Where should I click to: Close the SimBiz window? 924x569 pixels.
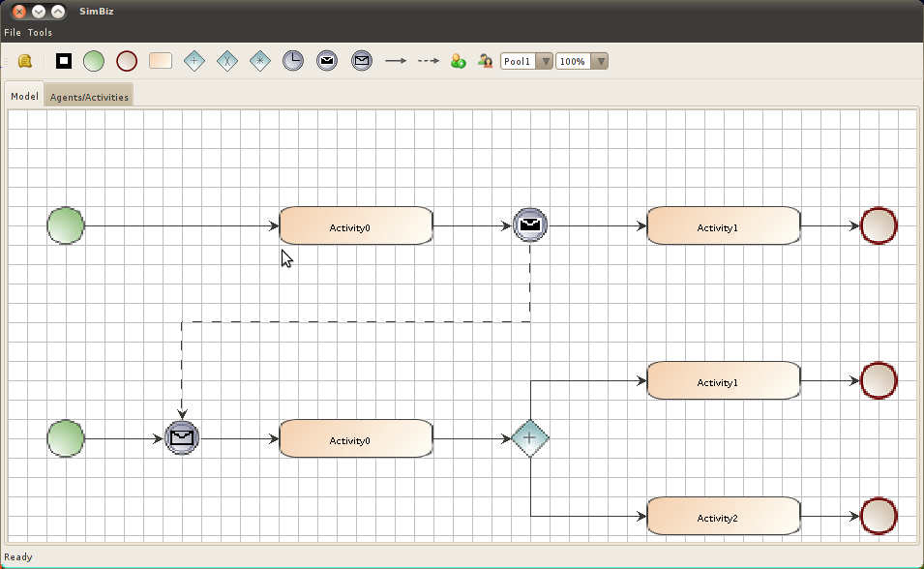point(18,12)
